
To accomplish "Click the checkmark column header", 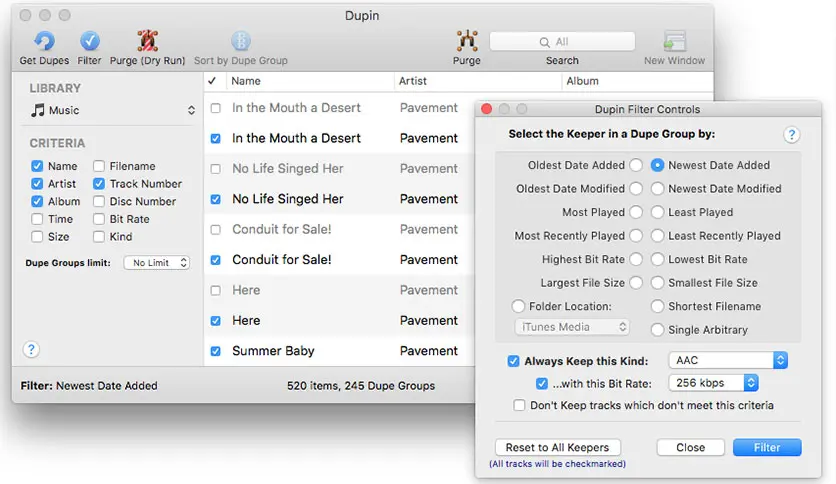I will coord(212,81).
